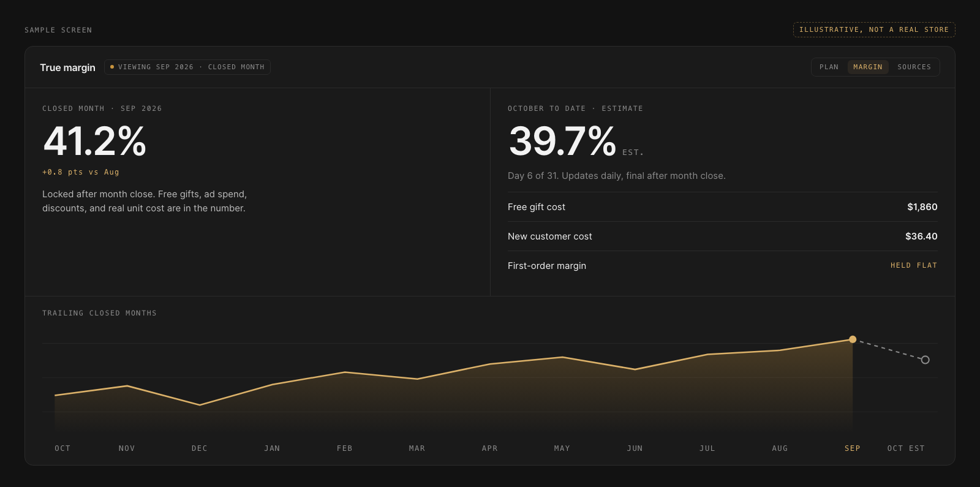Open the Sources tab
The height and width of the screenshot is (487, 980).
914,67
